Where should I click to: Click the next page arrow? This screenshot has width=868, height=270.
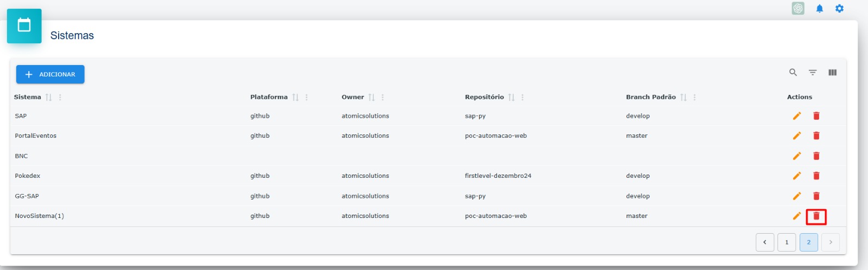(831, 242)
